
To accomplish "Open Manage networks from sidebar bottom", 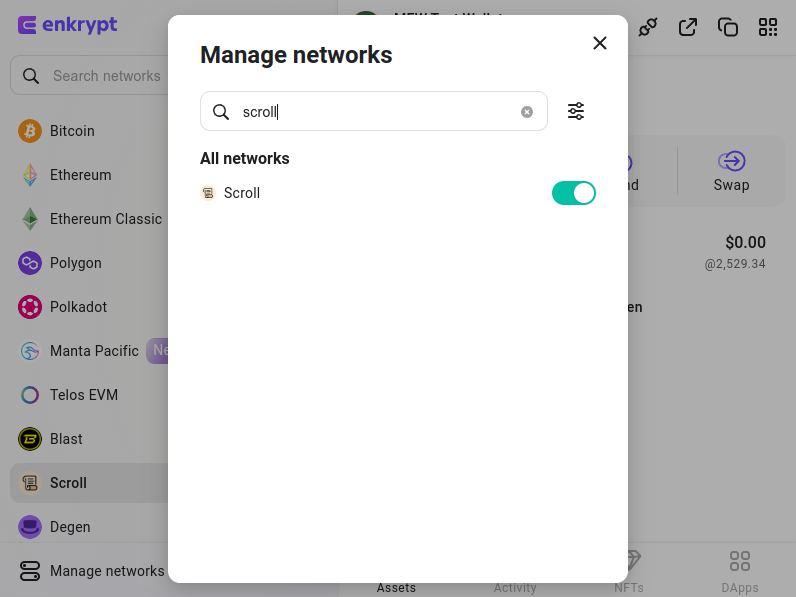I will click(91, 571).
